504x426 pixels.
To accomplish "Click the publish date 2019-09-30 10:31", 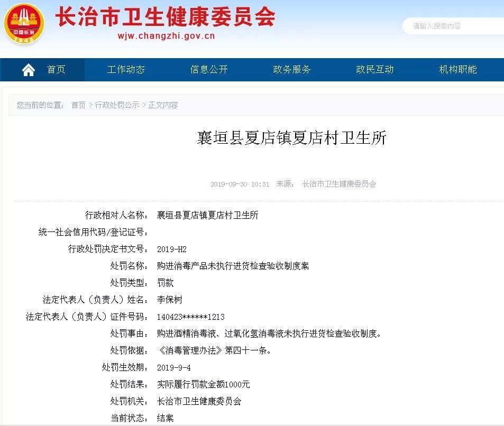I will pyautogui.click(x=240, y=184).
